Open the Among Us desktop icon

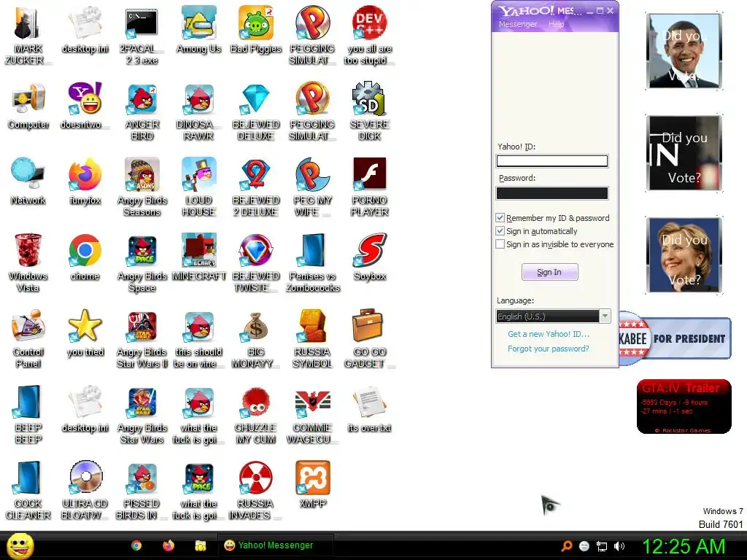coord(198,29)
